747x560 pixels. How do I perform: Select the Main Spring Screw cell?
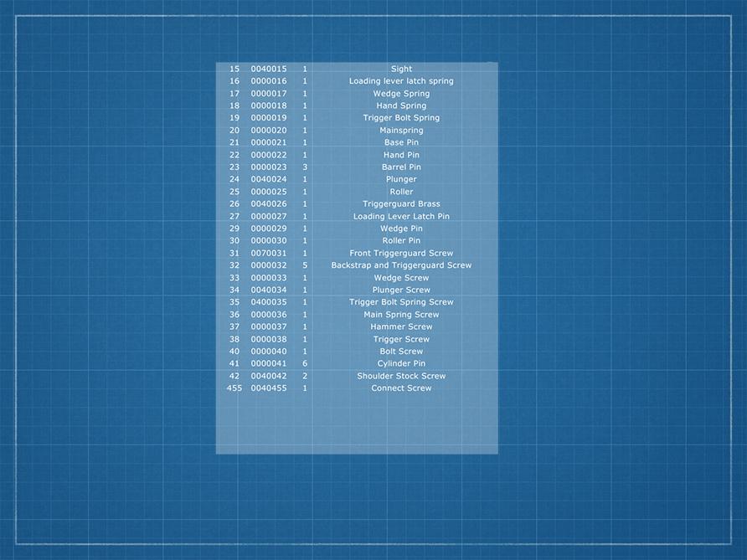pyautogui.click(x=401, y=315)
